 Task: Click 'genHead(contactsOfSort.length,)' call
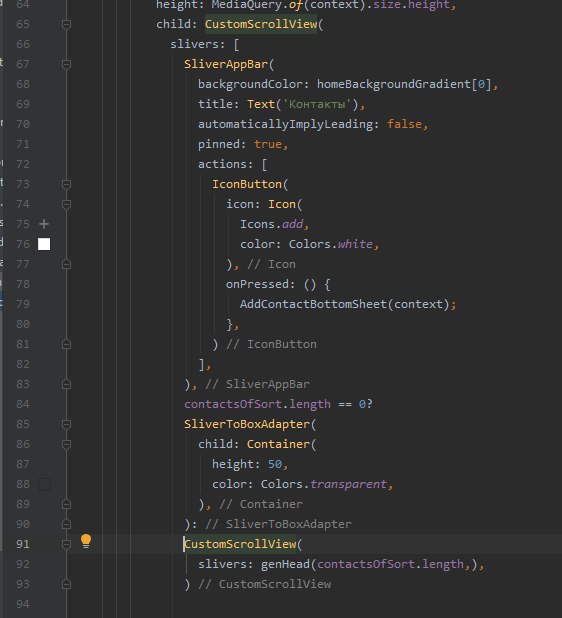tap(369, 564)
